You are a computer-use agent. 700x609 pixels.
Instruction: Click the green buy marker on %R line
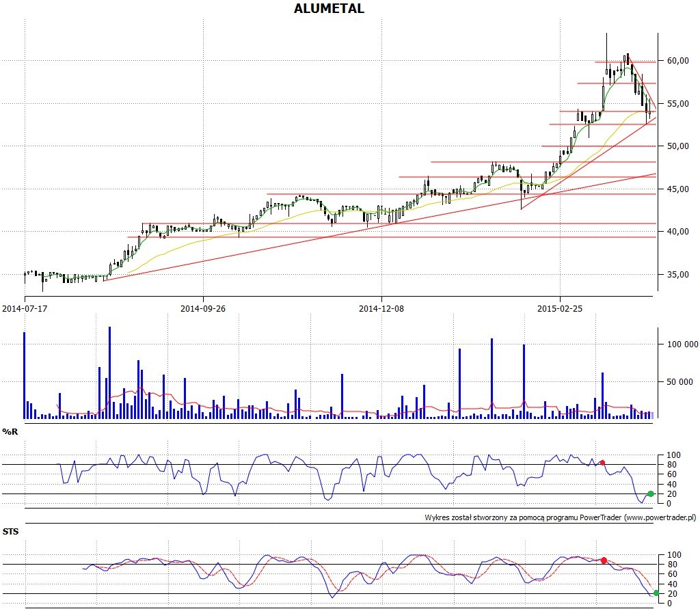pos(651,493)
